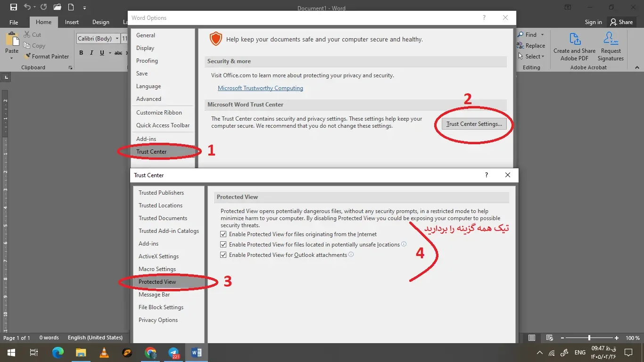Click Sign in at top right
The image size is (644, 362).
pos(593,22)
